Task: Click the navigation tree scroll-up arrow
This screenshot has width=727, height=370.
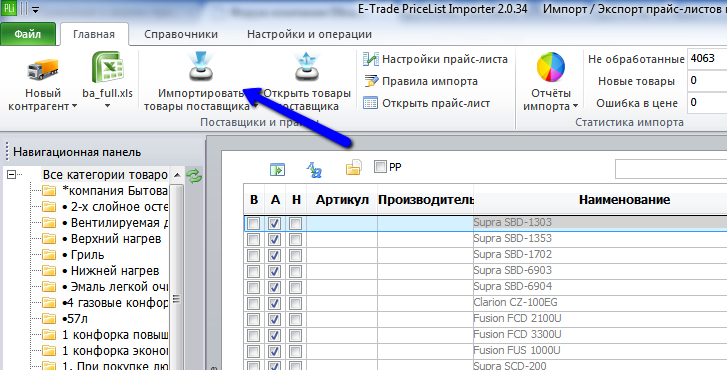Action: pos(177,175)
